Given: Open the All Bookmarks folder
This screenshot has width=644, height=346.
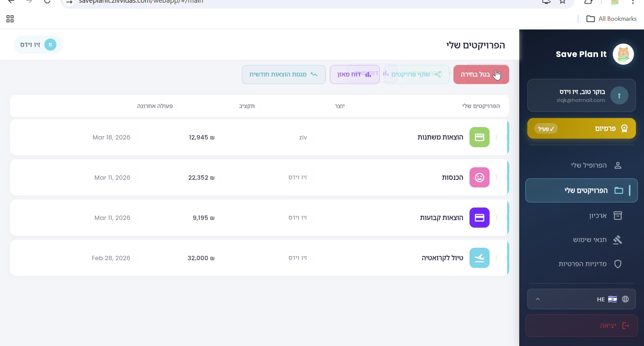Looking at the screenshot, I should (611, 19).
